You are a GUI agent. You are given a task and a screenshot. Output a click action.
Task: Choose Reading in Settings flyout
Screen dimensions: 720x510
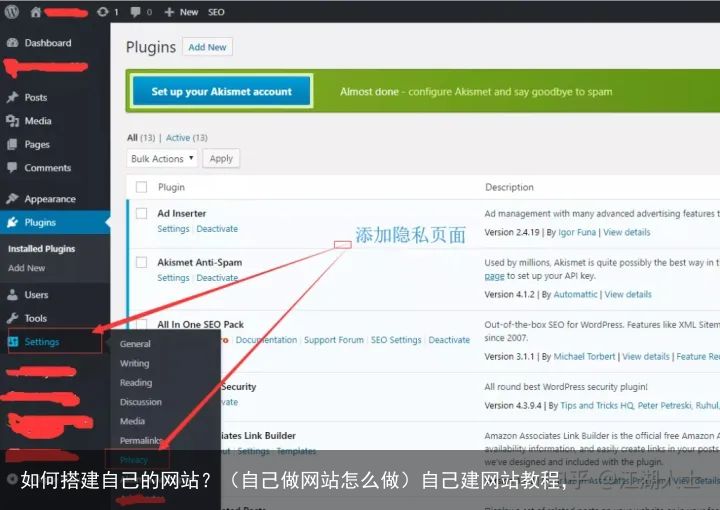[x=136, y=382]
